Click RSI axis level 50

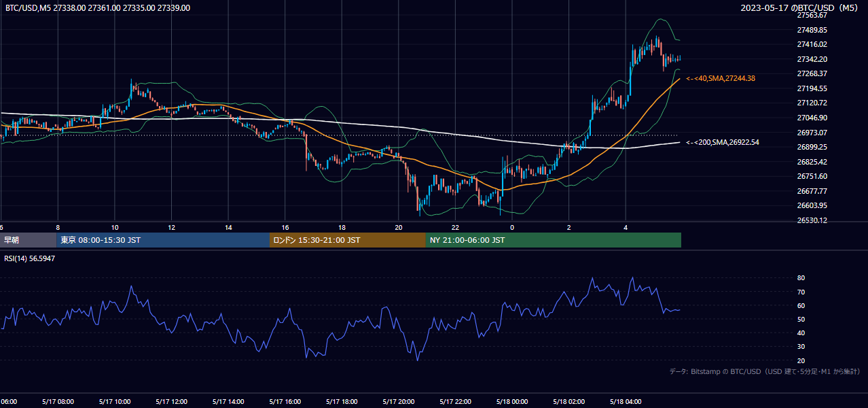pos(801,319)
